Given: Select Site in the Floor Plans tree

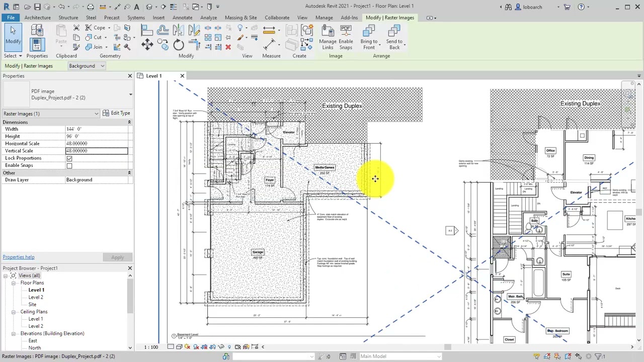Looking at the screenshot, I should pos(32,305).
